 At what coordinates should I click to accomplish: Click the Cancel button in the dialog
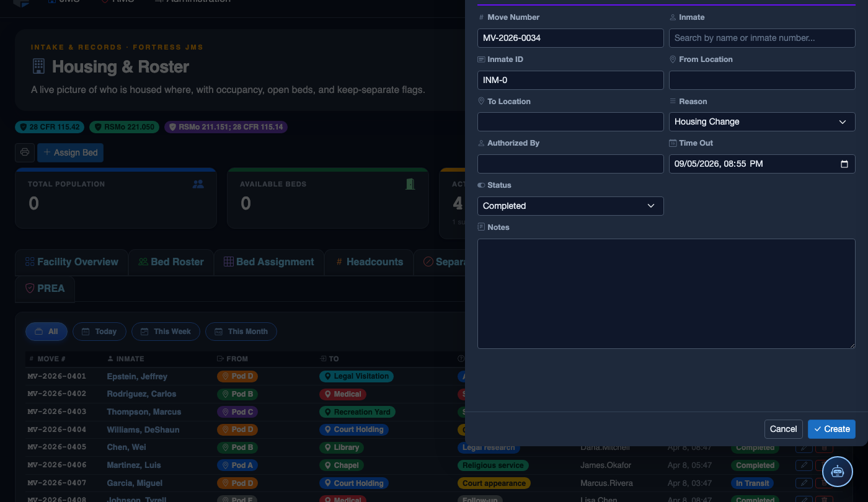(783, 429)
